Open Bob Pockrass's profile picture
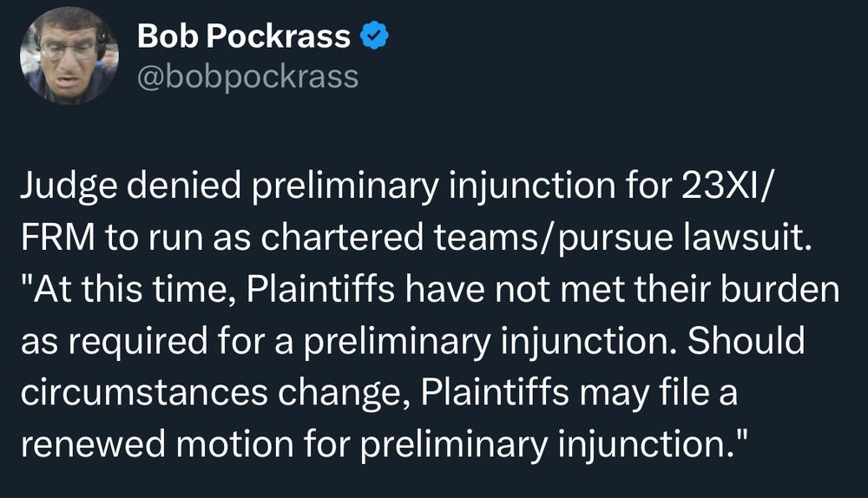Image resolution: width=868 pixels, height=498 pixels. (70, 56)
